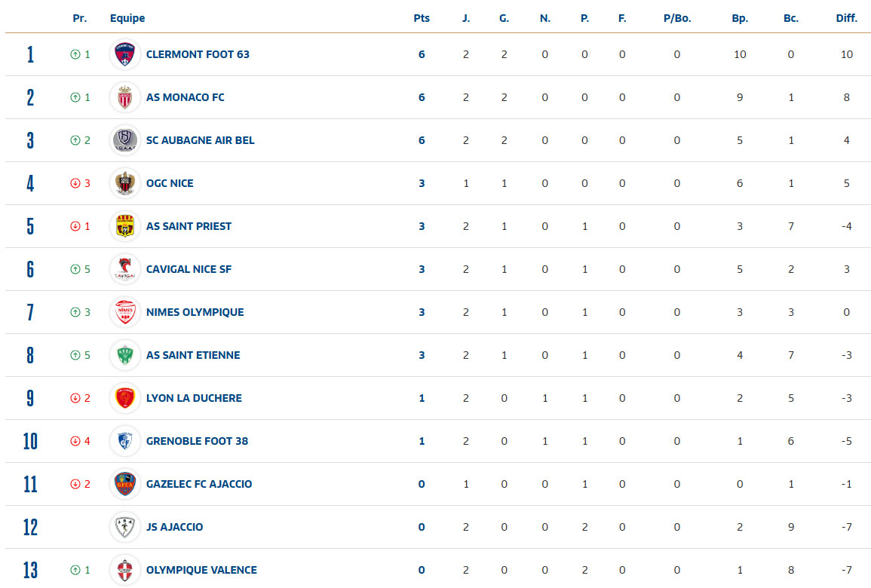Viewport: 871px width, 588px height.
Task: Click the AS Saint Priest logo
Action: pyautogui.click(x=124, y=226)
